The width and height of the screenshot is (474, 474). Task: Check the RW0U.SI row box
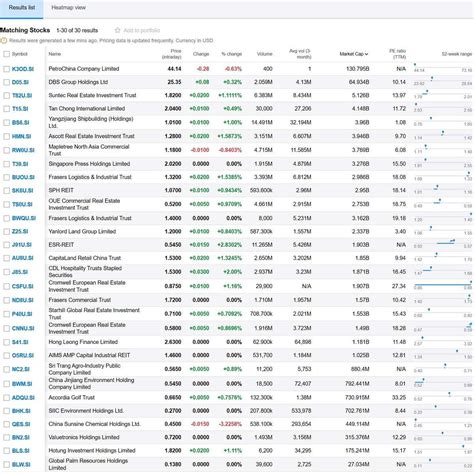coord(6,150)
